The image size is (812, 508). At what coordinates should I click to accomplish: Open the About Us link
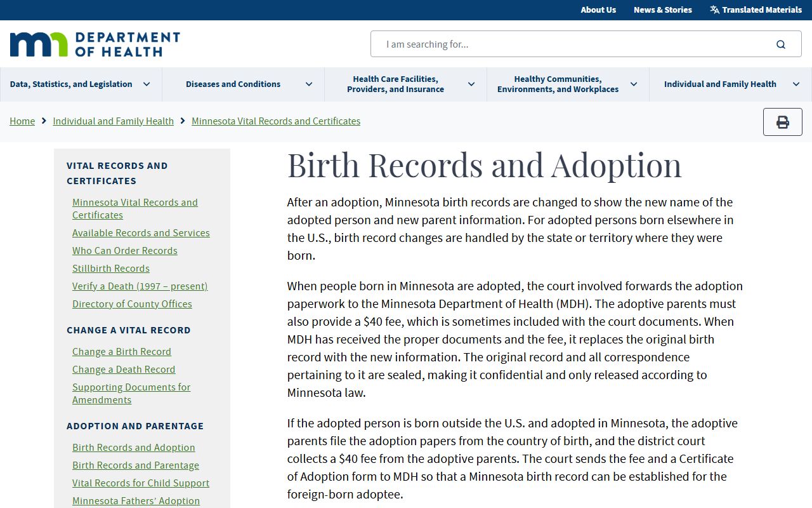click(598, 10)
